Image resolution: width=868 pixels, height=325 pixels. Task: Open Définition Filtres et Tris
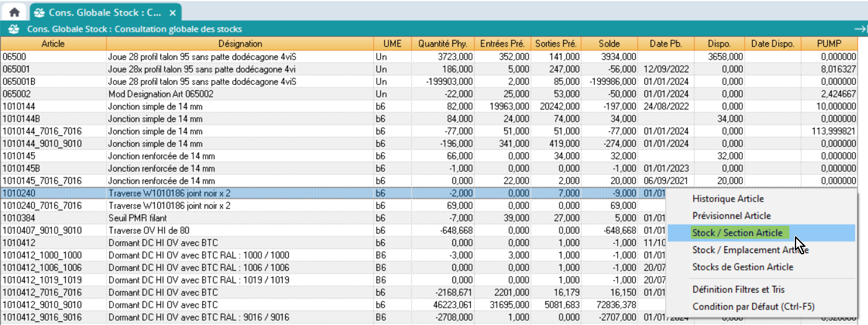tap(739, 290)
